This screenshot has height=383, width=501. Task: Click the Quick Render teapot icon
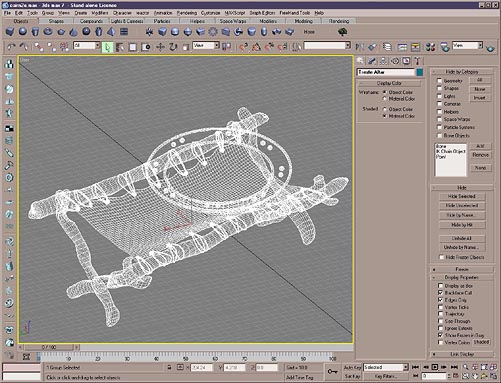(x=490, y=47)
